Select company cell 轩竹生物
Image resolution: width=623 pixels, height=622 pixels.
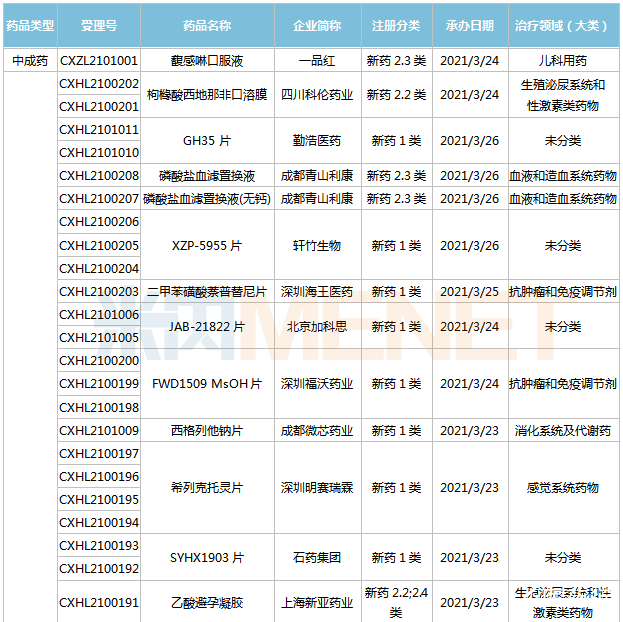(317, 246)
